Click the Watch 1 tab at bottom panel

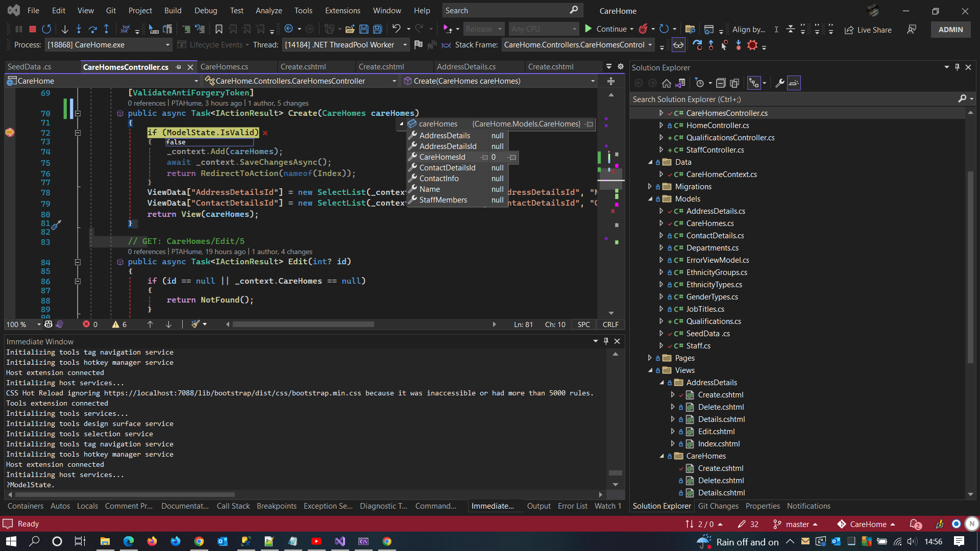click(607, 506)
